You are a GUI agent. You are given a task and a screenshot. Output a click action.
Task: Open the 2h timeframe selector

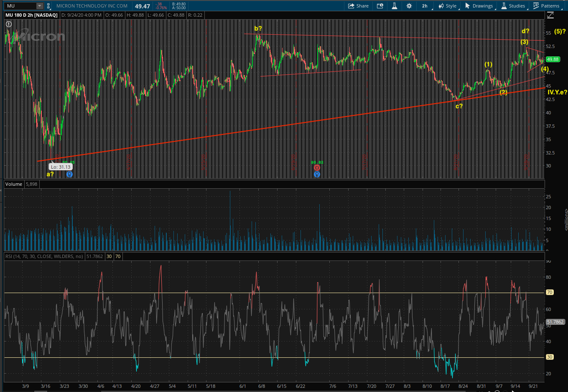point(425,6)
